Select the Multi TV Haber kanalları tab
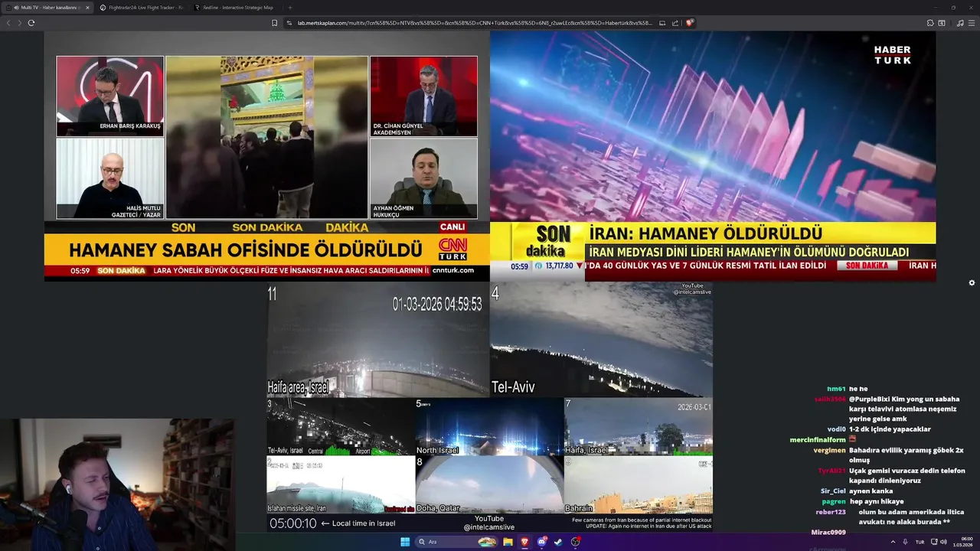980x551 pixels. (x=46, y=8)
